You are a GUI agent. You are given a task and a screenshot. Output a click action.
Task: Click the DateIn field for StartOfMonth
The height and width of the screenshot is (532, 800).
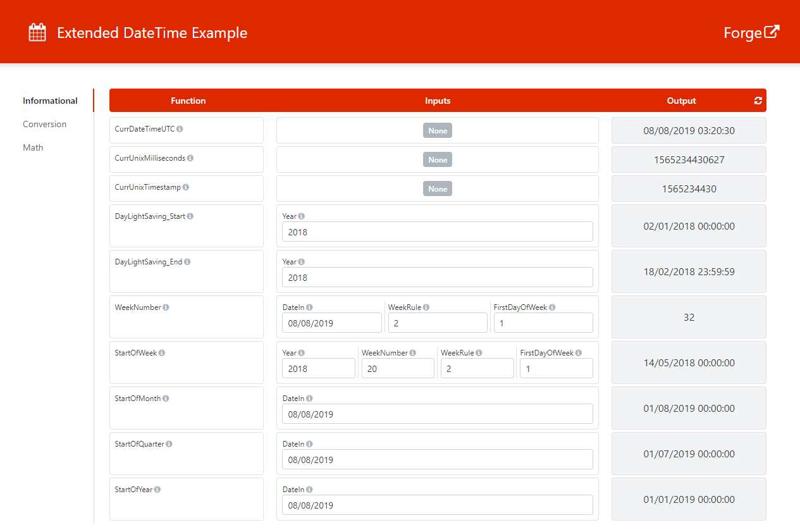click(x=437, y=414)
